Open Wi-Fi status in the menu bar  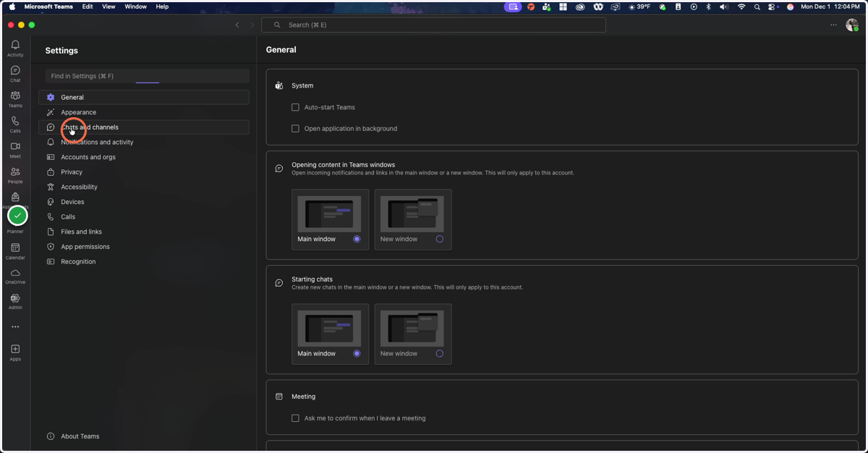(x=741, y=7)
